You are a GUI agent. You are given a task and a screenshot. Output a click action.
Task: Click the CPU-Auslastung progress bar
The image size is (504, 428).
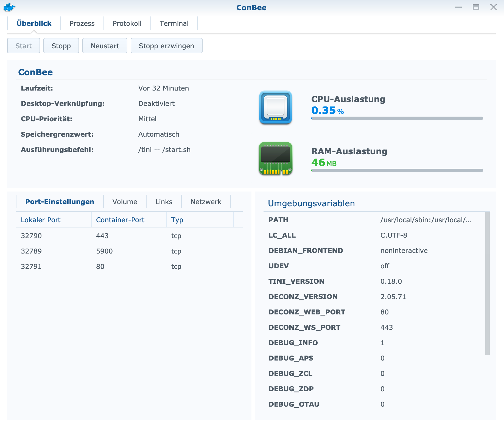(397, 118)
